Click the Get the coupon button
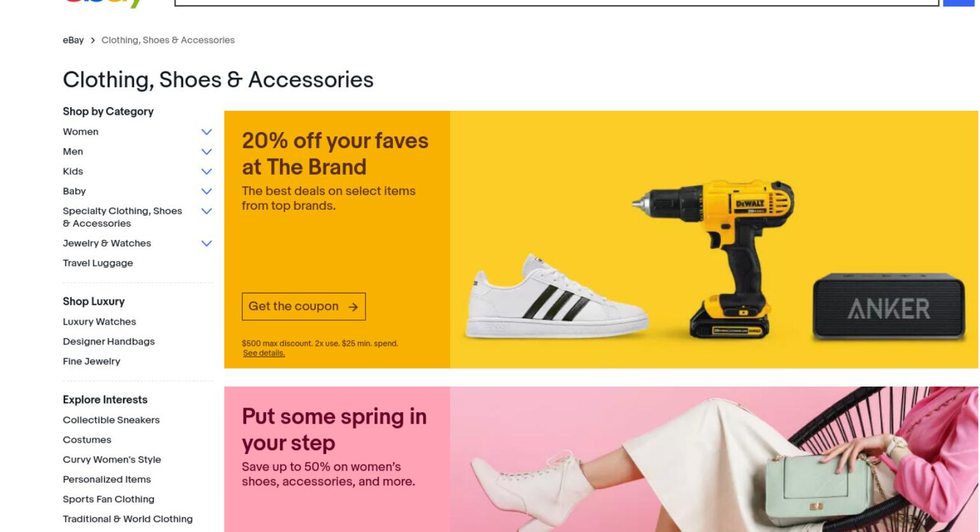 click(304, 307)
